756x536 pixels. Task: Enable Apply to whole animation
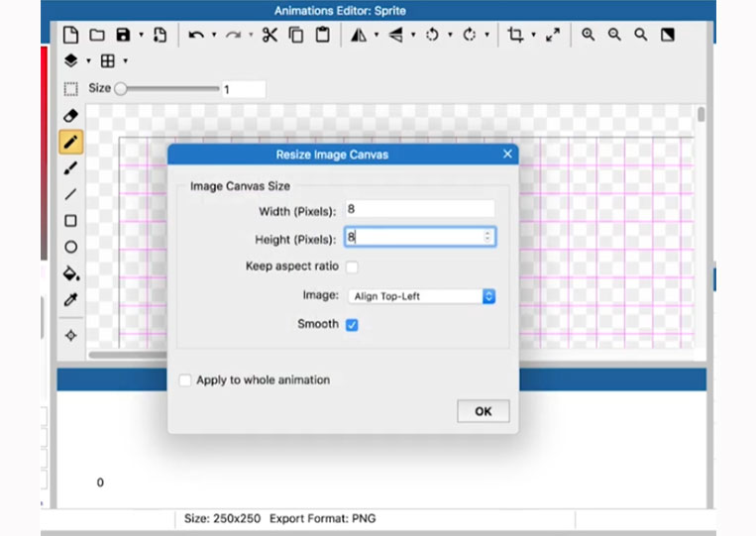(x=185, y=380)
